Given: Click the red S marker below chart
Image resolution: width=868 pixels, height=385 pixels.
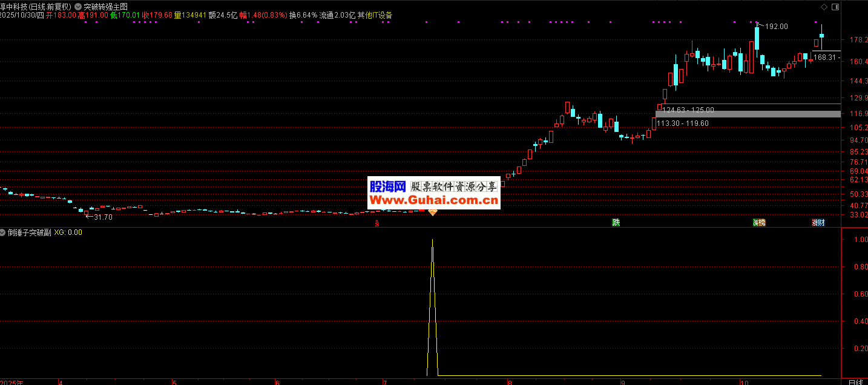Looking at the screenshot, I should 377,224.
